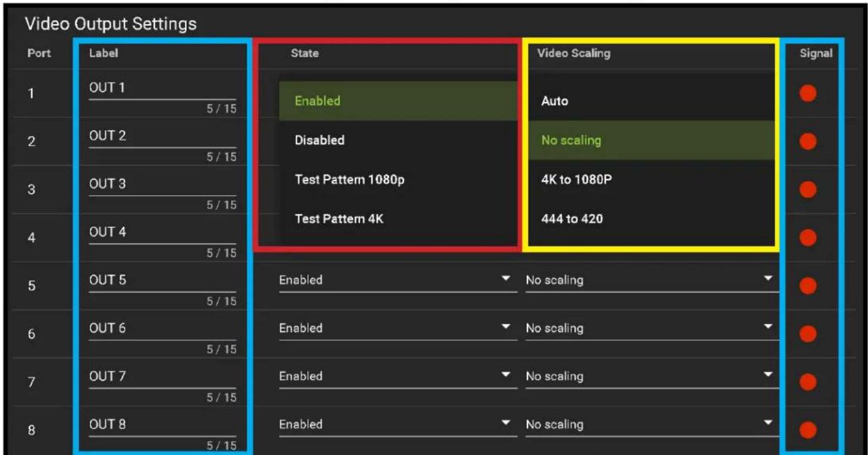Screen dimensions: 868x455
Task: Click port number 2 in the Port column
Action: [31, 141]
